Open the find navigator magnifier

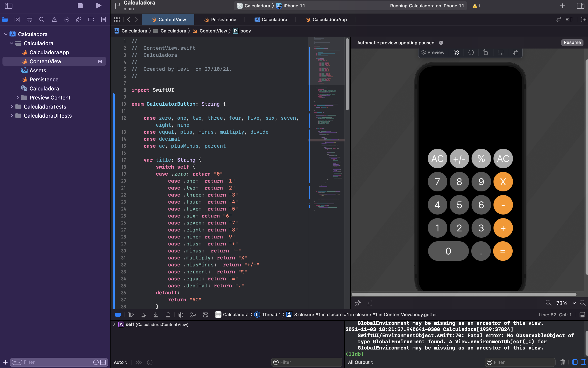tap(42, 20)
